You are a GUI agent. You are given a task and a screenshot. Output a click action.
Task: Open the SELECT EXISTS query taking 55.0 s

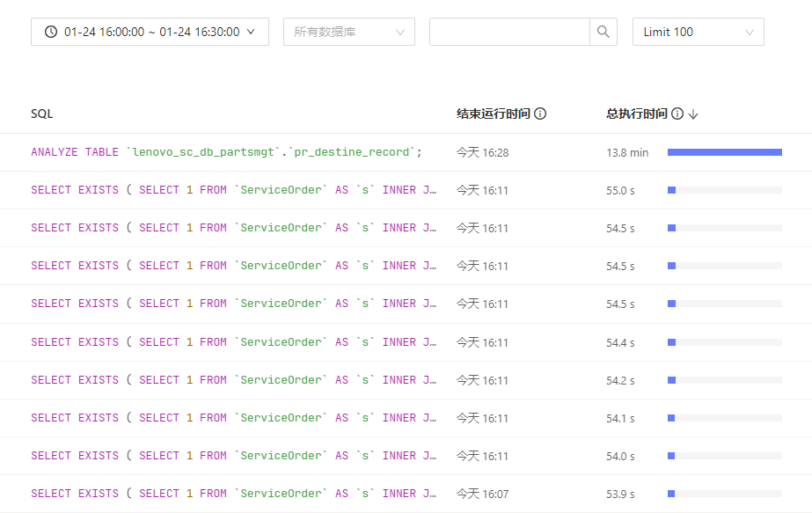(233, 190)
